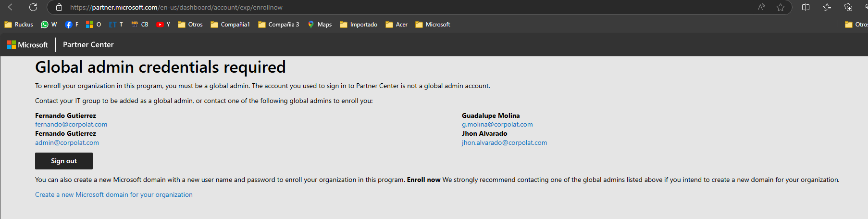Create a new Microsoft domain link

(114, 195)
